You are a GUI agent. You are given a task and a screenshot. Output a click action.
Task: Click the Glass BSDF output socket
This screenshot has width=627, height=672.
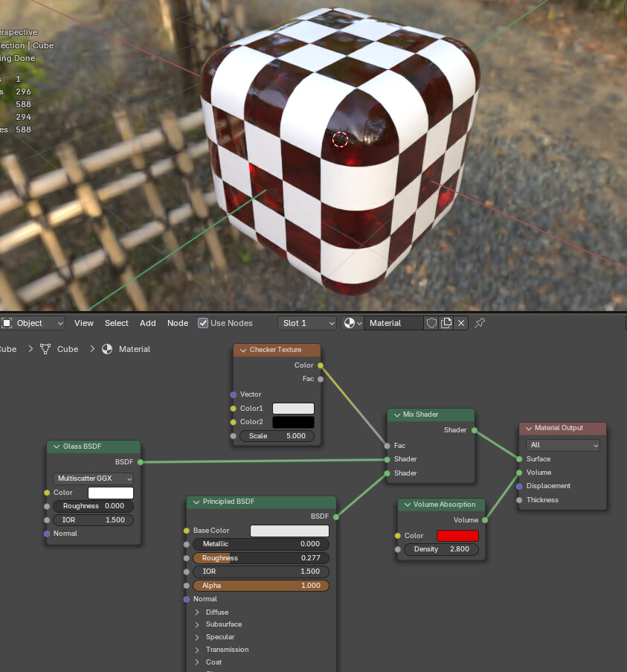pos(141,462)
